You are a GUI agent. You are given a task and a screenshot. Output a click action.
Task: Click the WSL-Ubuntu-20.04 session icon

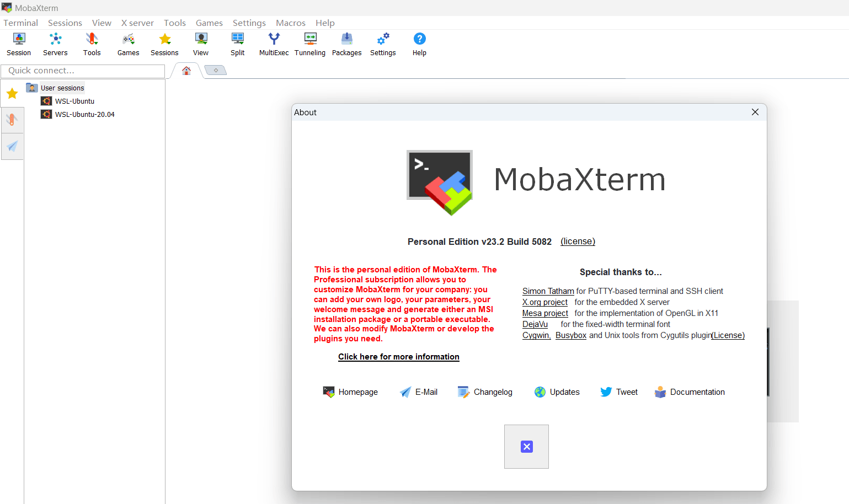click(46, 114)
